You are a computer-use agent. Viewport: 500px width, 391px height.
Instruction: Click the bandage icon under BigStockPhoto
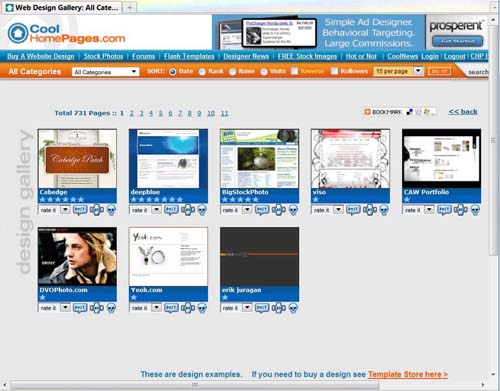(x=279, y=210)
